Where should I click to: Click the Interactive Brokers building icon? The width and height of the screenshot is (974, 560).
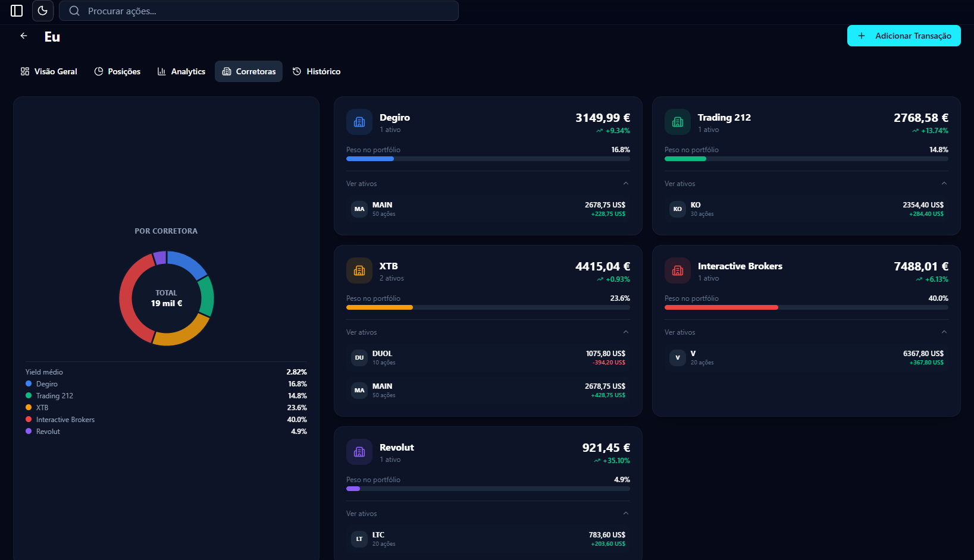tap(678, 270)
